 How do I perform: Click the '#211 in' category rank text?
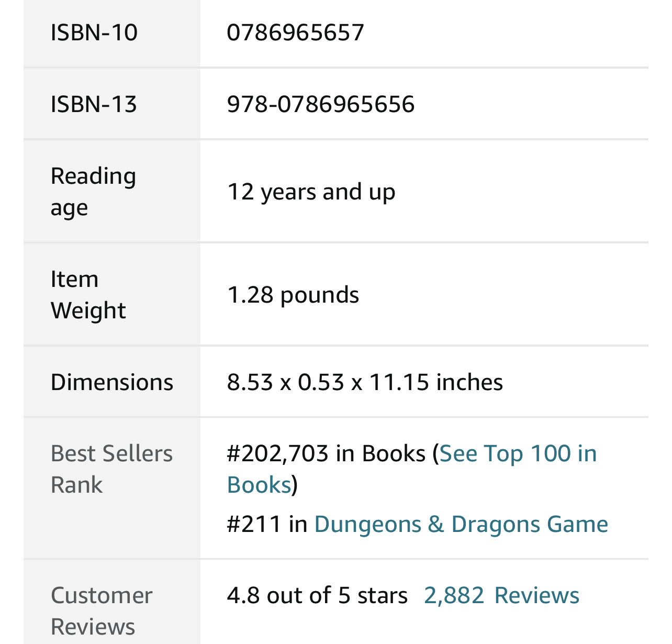click(267, 524)
